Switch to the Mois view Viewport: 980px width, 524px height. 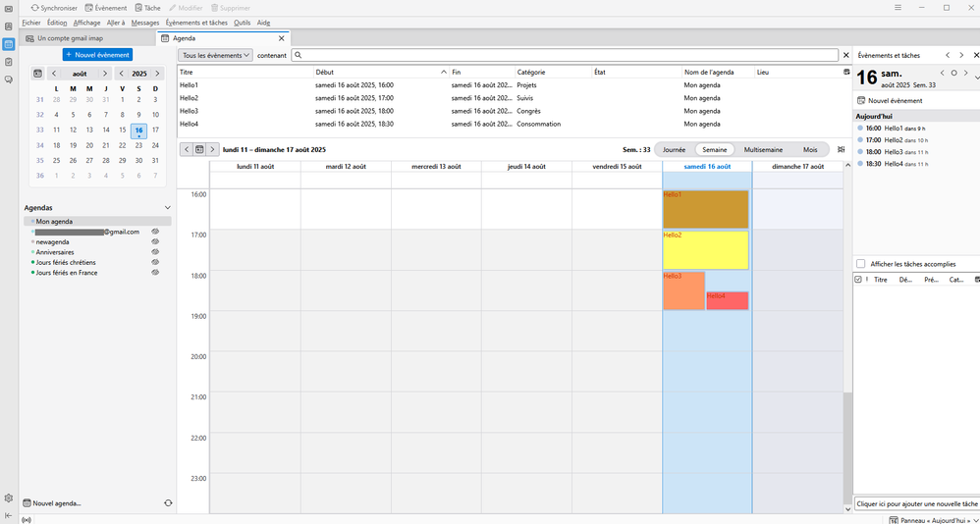(809, 150)
